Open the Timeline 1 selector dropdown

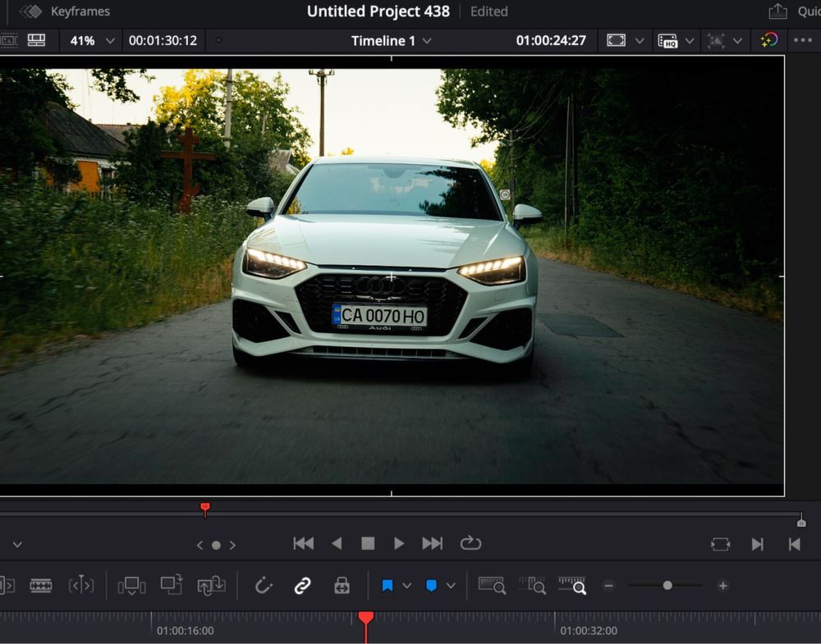coord(391,41)
